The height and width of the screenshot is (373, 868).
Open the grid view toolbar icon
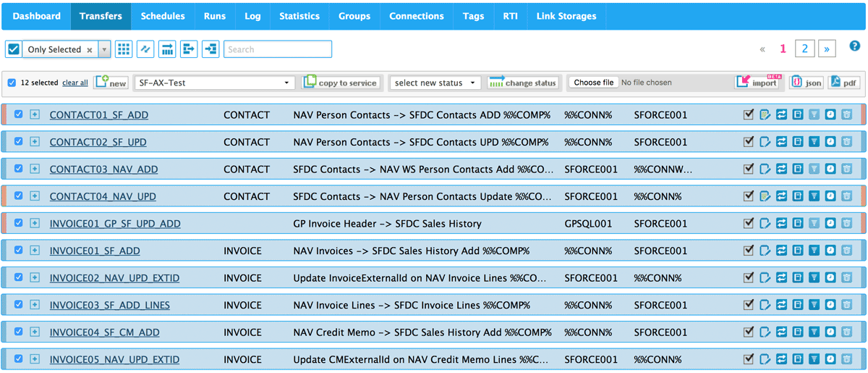coord(124,49)
